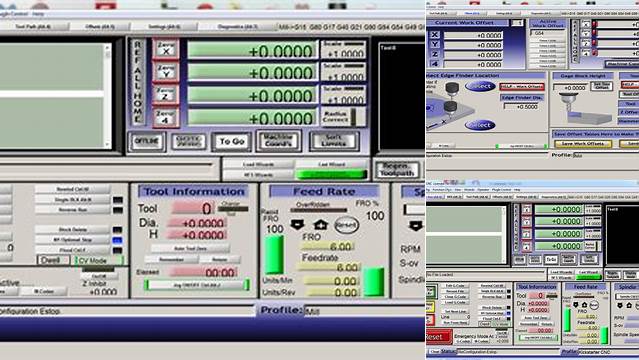Click the Rapid FRO green bar

click(x=274, y=255)
